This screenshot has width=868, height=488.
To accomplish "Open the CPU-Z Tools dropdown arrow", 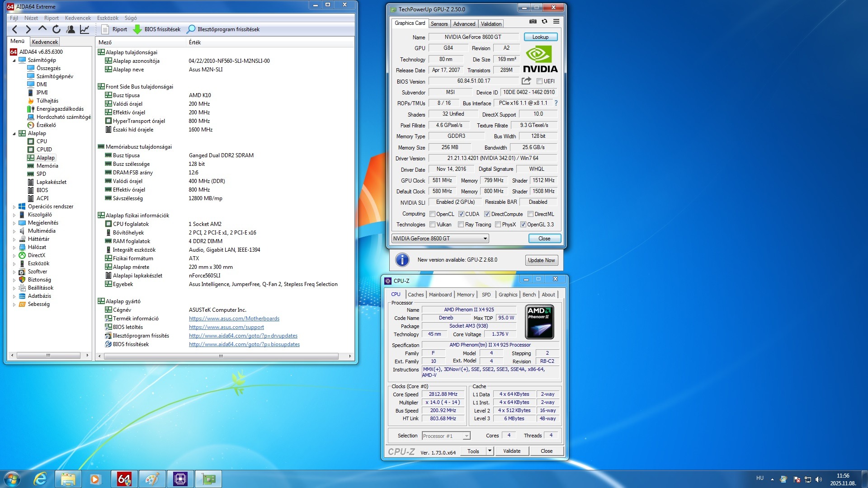I will point(489,451).
